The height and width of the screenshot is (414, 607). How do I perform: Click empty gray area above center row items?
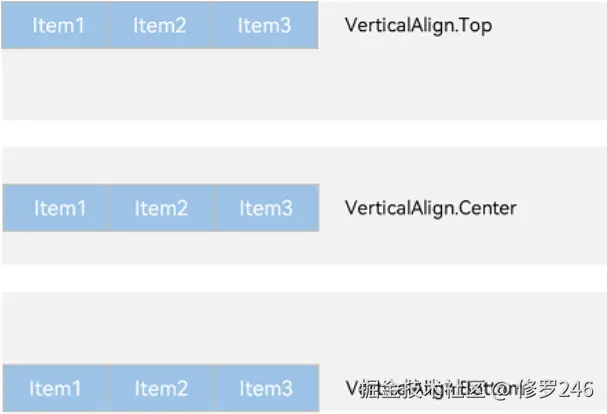coord(160,165)
